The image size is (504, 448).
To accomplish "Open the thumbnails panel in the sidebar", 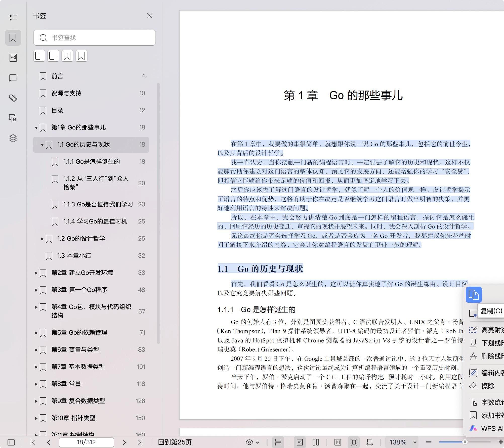I will click(13, 58).
